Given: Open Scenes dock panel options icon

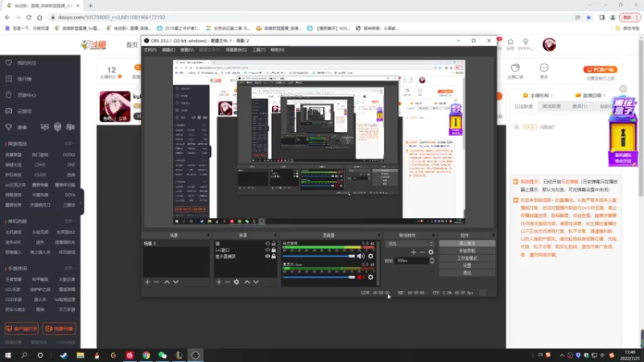Looking at the screenshot, I should (x=208, y=236).
